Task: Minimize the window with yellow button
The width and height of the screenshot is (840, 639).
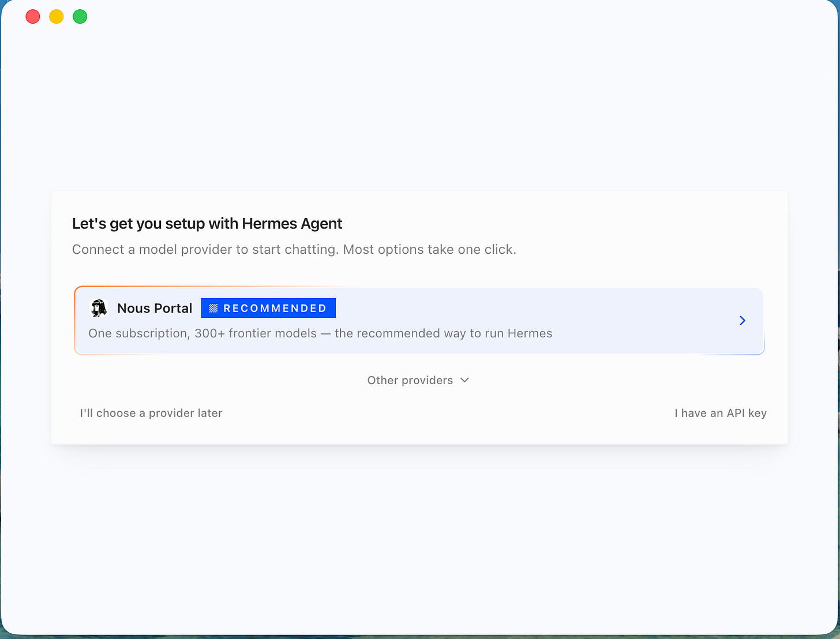Action: point(57,17)
